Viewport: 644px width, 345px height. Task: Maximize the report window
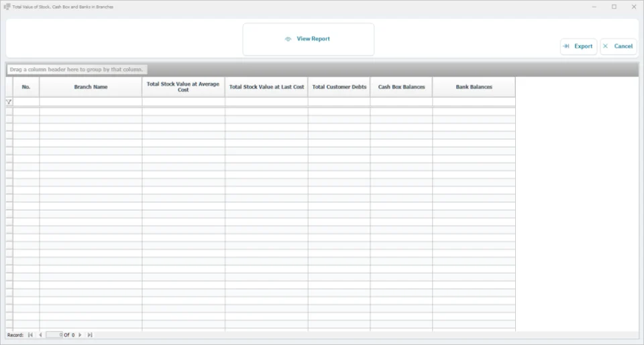pyautogui.click(x=614, y=7)
